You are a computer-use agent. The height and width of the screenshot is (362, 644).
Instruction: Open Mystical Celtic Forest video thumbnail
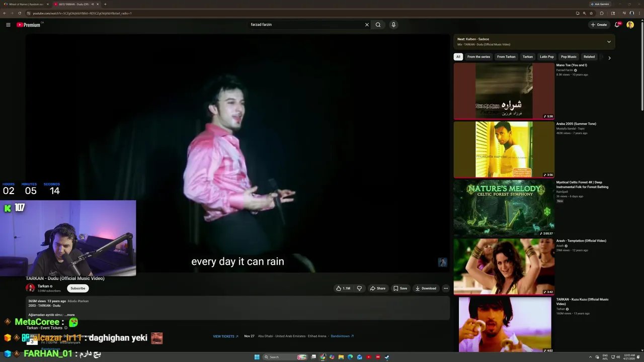click(x=504, y=208)
